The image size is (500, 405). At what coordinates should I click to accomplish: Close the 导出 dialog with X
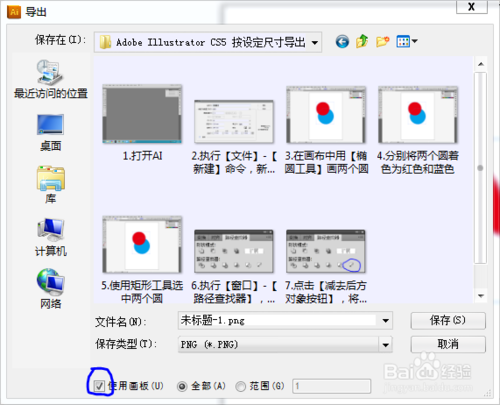[472, 7]
